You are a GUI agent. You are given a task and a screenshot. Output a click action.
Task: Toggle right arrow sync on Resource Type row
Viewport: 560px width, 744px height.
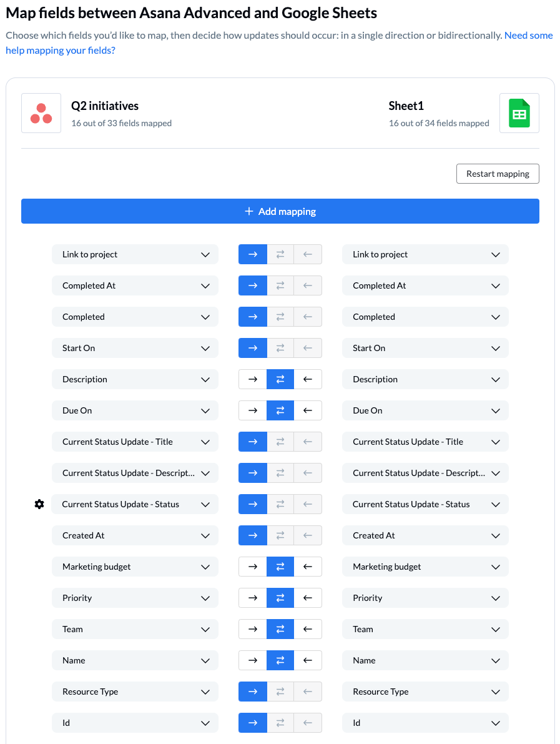[x=253, y=692]
